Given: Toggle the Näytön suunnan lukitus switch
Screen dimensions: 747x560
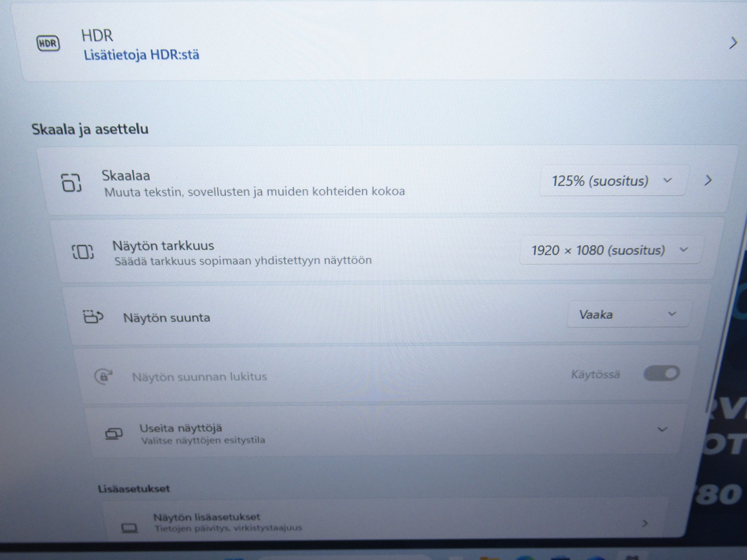Looking at the screenshot, I should coord(662,373).
